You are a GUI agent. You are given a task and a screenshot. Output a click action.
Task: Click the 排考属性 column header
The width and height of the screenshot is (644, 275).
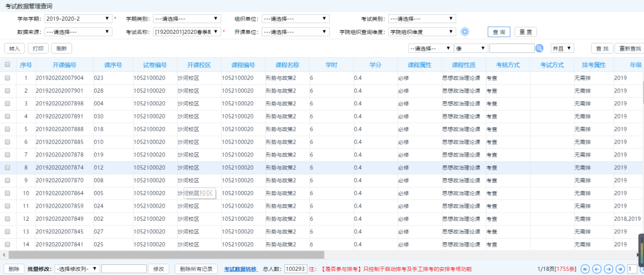(593, 65)
